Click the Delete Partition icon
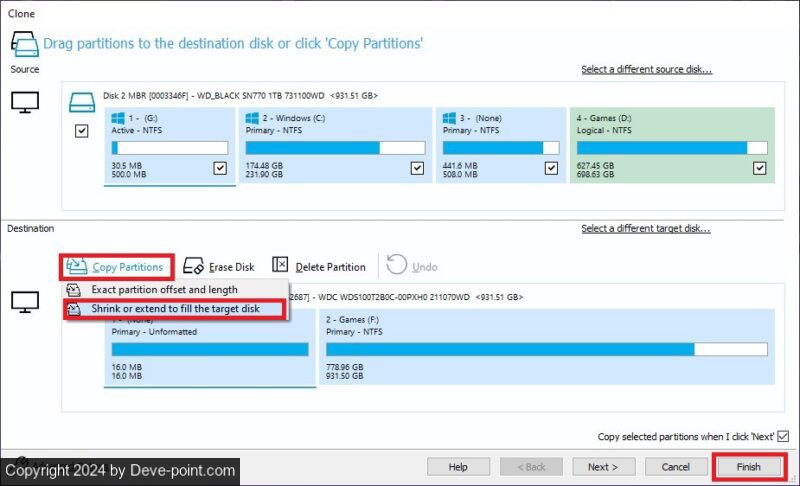Viewport: 800px width, 486px height. 280,266
